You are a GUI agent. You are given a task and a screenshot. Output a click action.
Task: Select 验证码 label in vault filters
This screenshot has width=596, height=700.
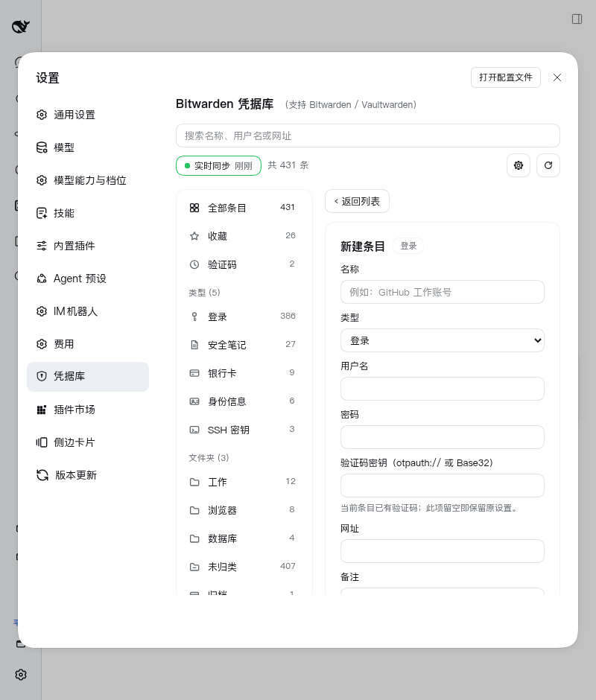[x=222, y=264]
